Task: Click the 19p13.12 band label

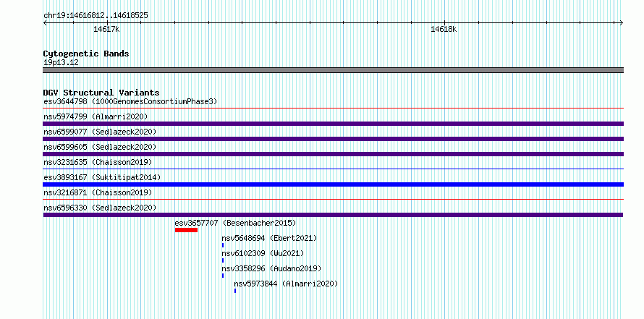Action: point(61,62)
